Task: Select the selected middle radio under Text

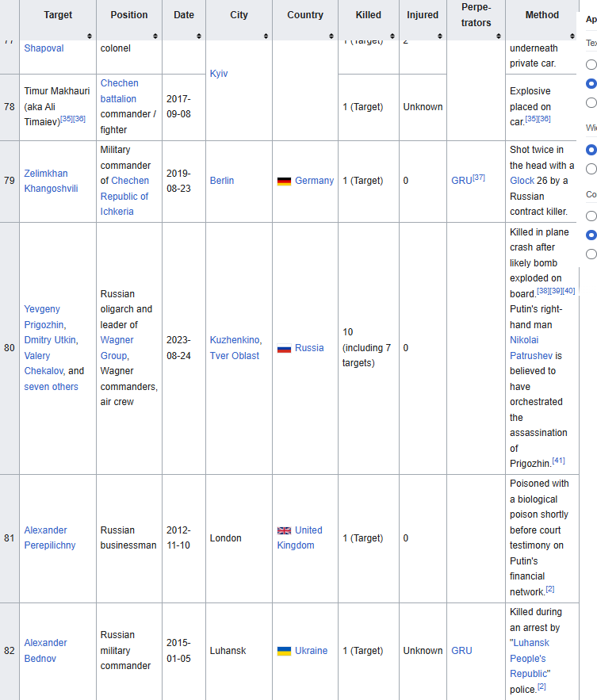Action: coord(591,83)
